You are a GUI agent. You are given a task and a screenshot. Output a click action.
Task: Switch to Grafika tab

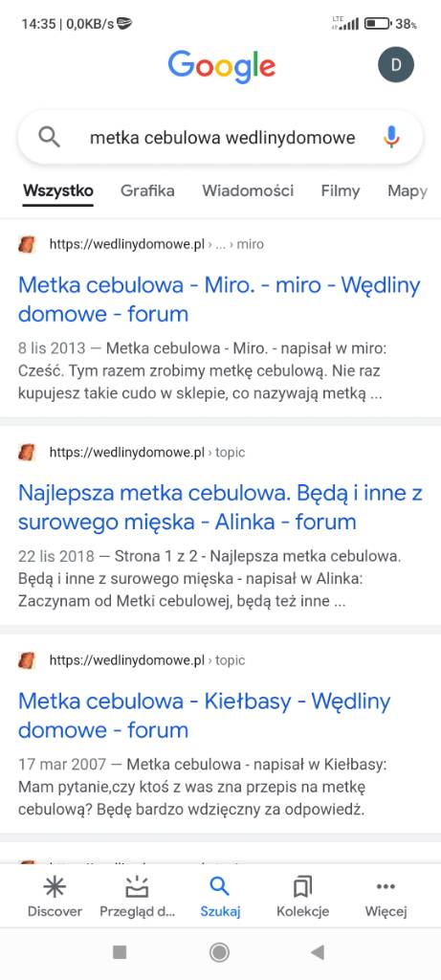tap(147, 190)
